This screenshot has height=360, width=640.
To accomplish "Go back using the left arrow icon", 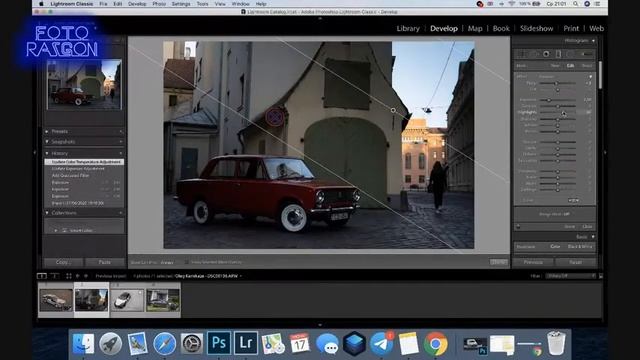I will point(78,276).
